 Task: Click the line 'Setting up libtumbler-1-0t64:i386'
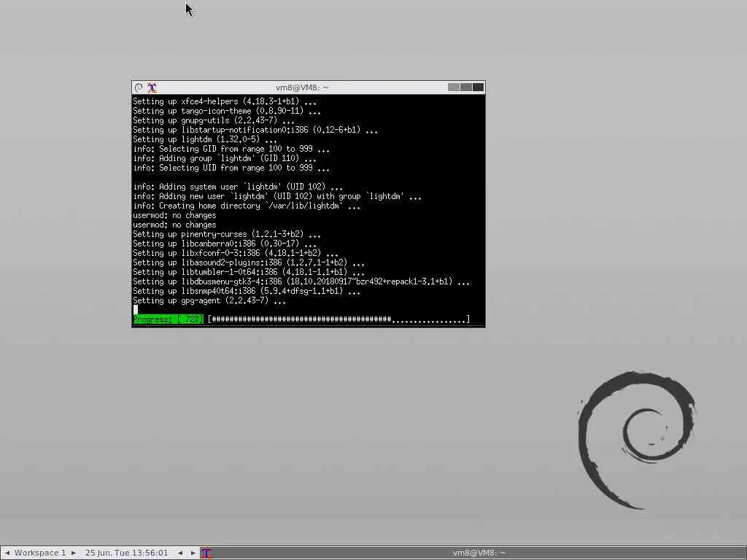coord(249,273)
